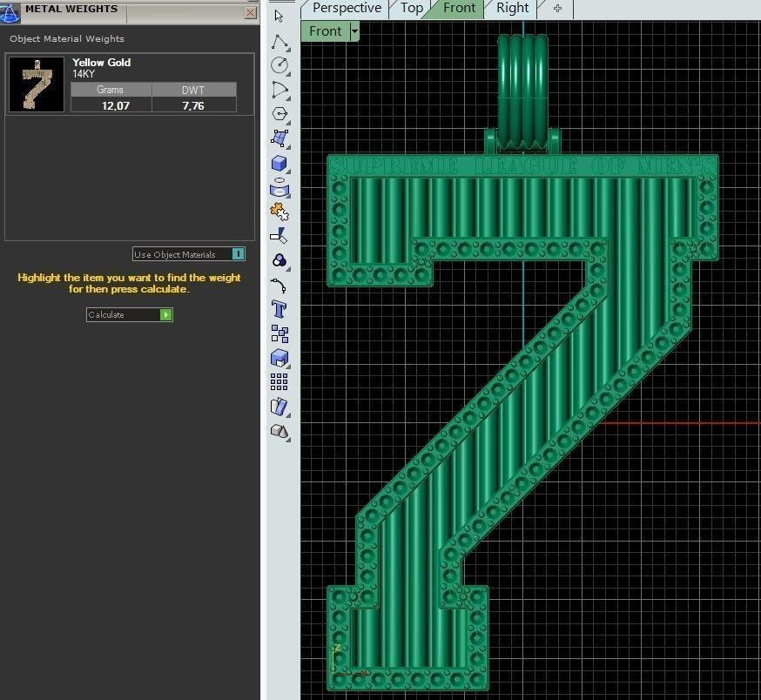Open the boolean spheres tool

point(279,260)
